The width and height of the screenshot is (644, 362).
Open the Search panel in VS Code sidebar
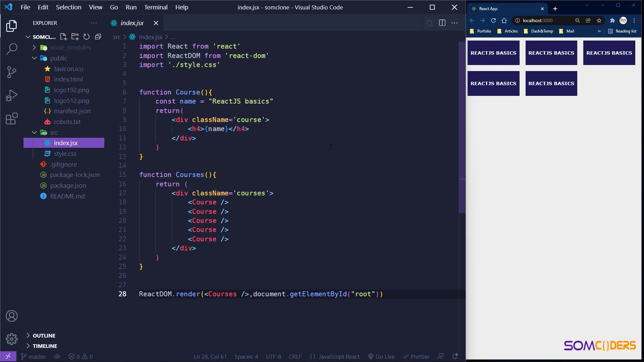[x=12, y=49]
